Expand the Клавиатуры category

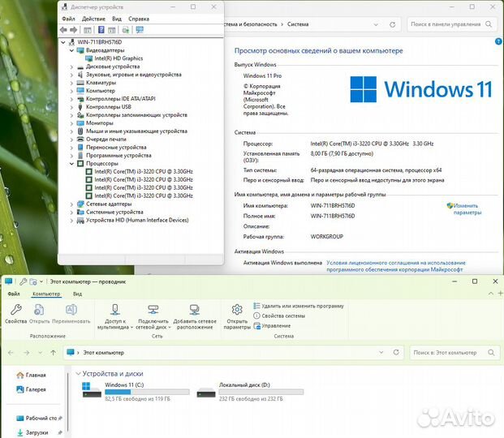coord(71,83)
